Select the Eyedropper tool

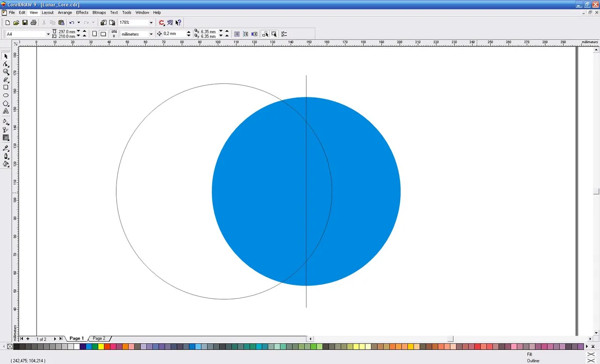(6, 149)
